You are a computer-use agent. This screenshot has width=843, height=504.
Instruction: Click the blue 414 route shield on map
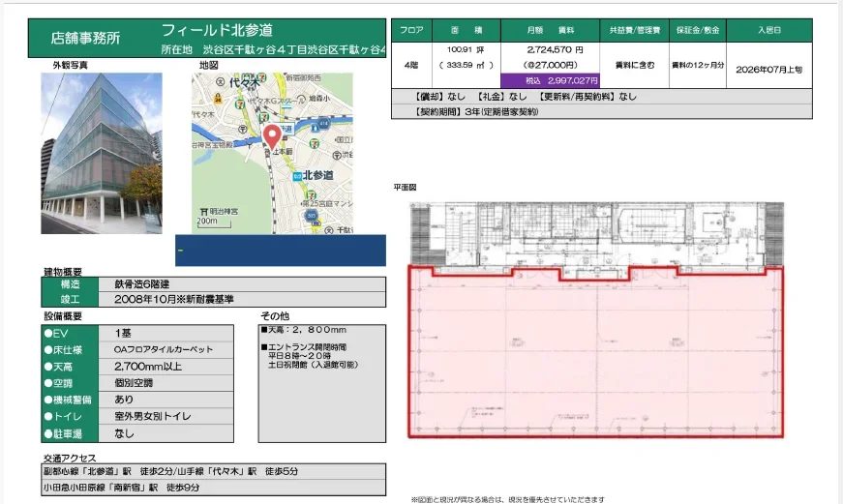(x=323, y=124)
